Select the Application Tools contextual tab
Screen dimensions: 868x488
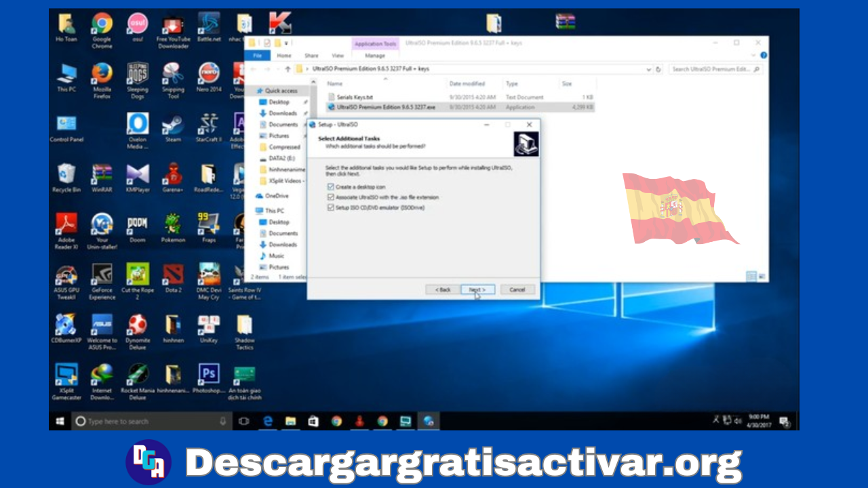point(375,44)
